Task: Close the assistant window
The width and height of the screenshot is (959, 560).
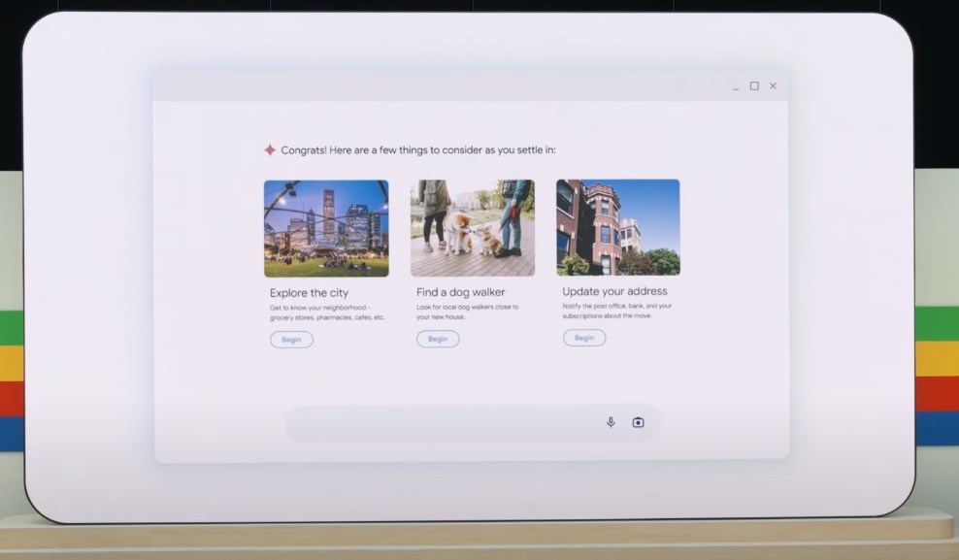Action: pyautogui.click(x=773, y=86)
